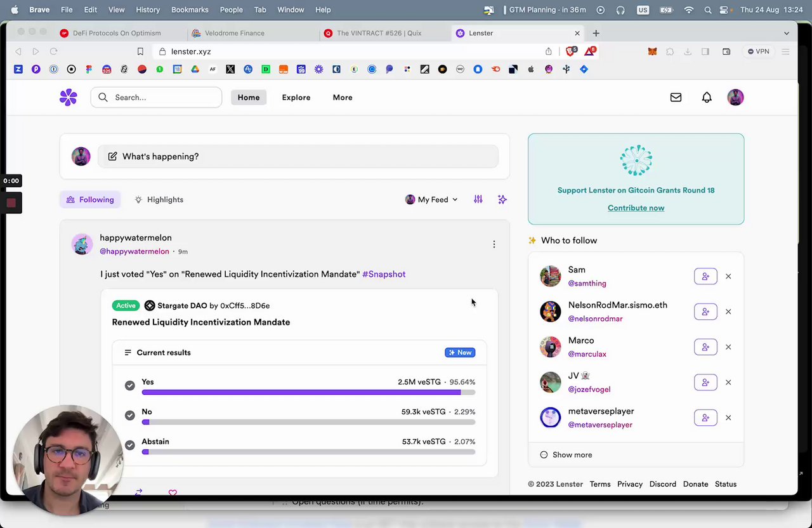The width and height of the screenshot is (812, 528).
Task: Open the tab list chevron in the tab strip
Action: (787, 33)
